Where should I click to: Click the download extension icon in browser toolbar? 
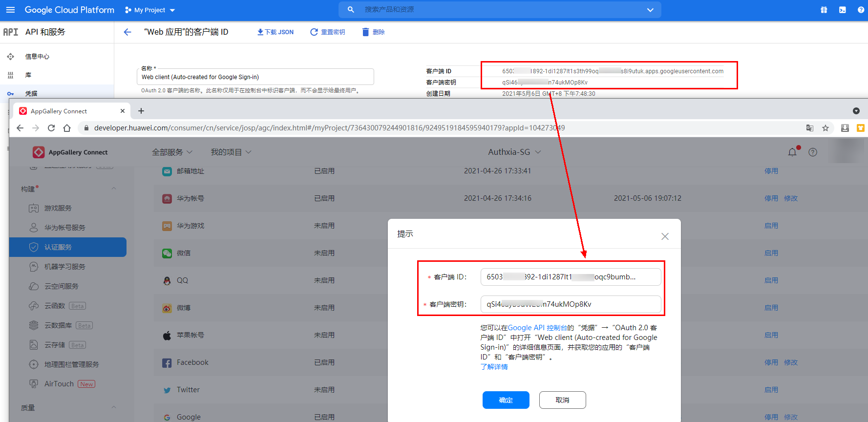point(845,128)
